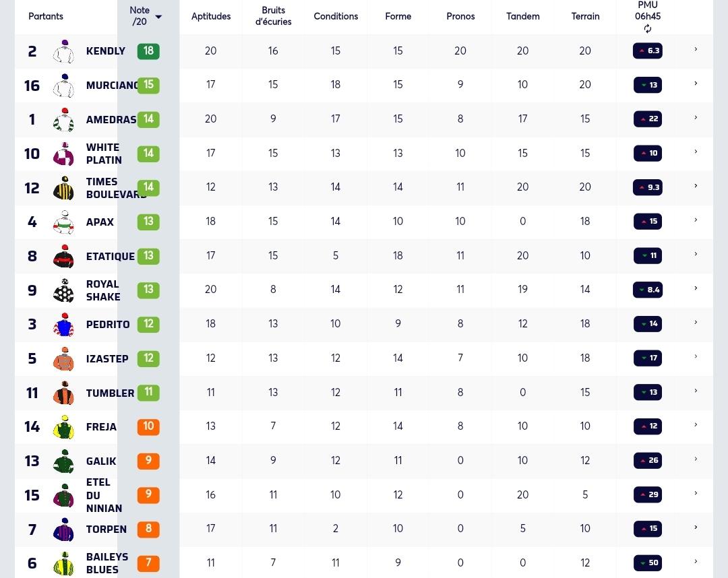Sort by the Aptitudes column header
Screen dimensions: 728x578
[211, 16]
